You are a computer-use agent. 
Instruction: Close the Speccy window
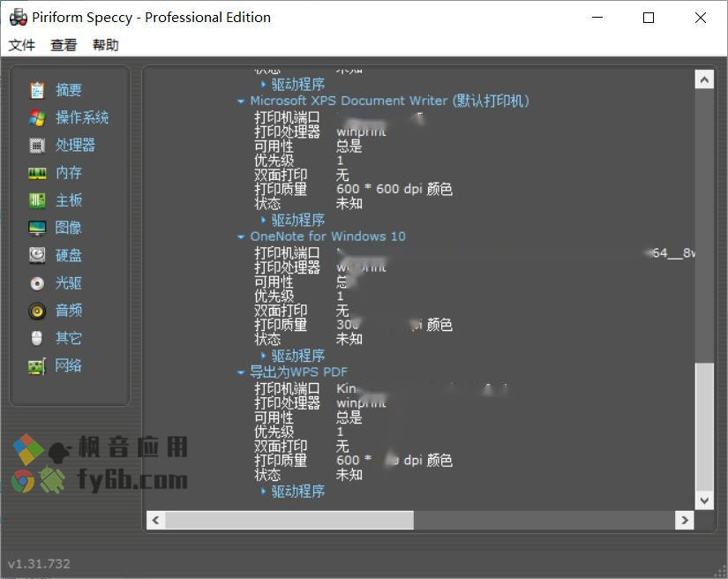pyautogui.click(x=701, y=18)
